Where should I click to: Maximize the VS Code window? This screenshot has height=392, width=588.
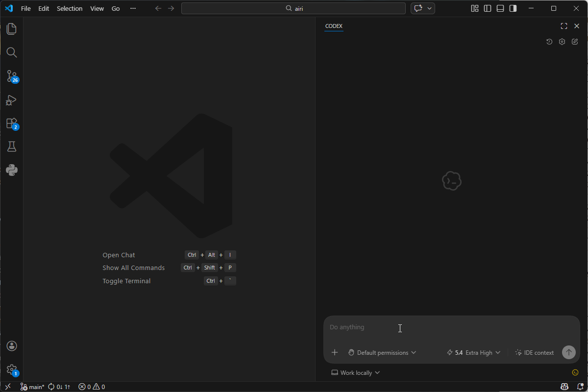coord(554,8)
